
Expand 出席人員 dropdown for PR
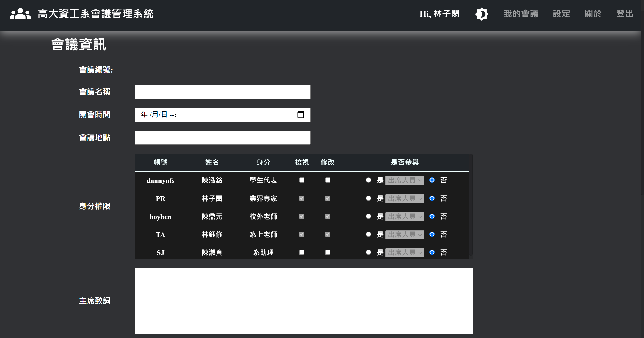click(x=405, y=199)
